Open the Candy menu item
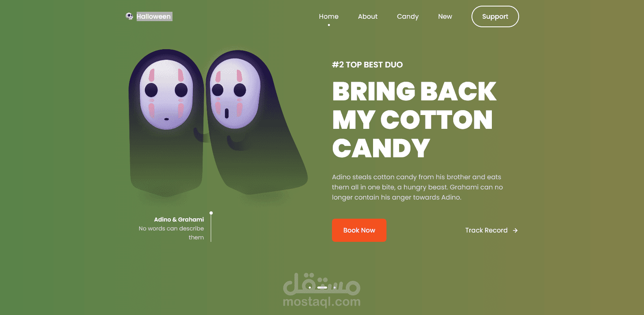 click(408, 17)
